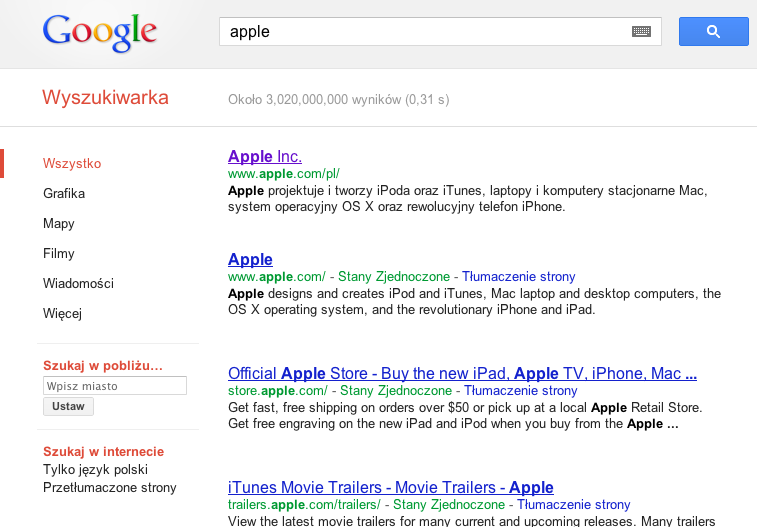Open the Apple result title link
The width and height of the screenshot is (757, 527).
click(250, 259)
